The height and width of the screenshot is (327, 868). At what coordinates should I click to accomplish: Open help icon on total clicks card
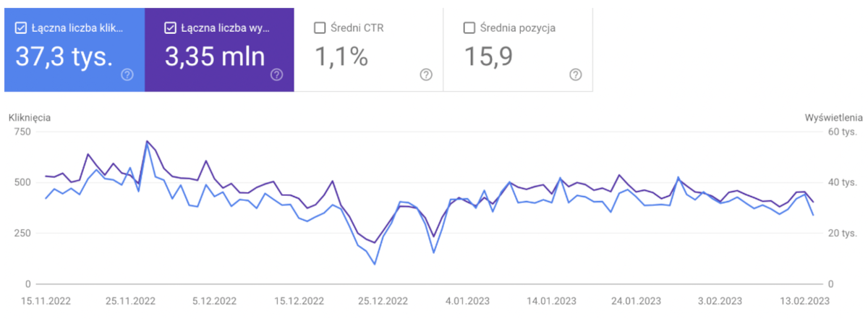coord(127,75)
